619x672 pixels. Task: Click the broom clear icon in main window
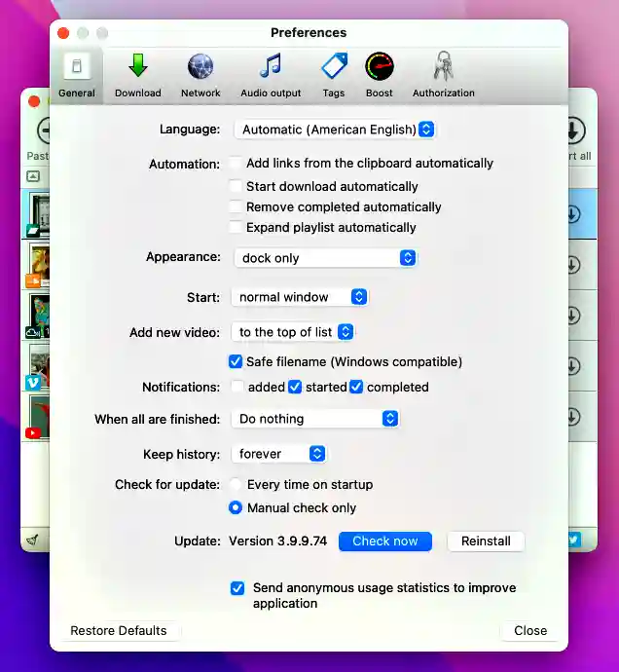[x=32, y=540]
